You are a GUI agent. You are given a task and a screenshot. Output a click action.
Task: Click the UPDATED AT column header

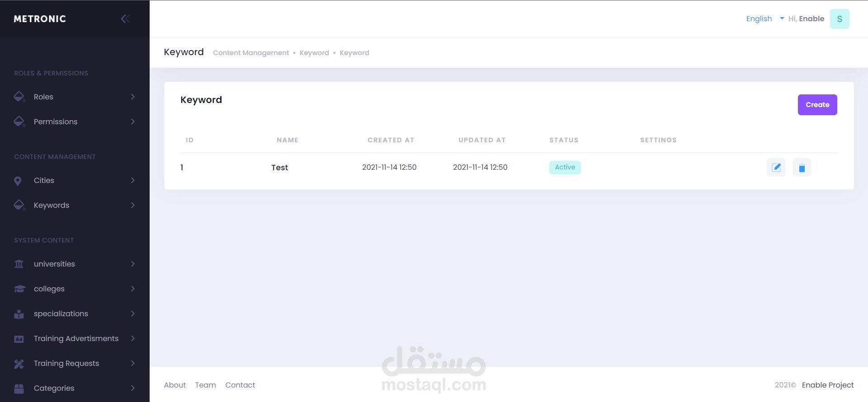coord(482,140)
